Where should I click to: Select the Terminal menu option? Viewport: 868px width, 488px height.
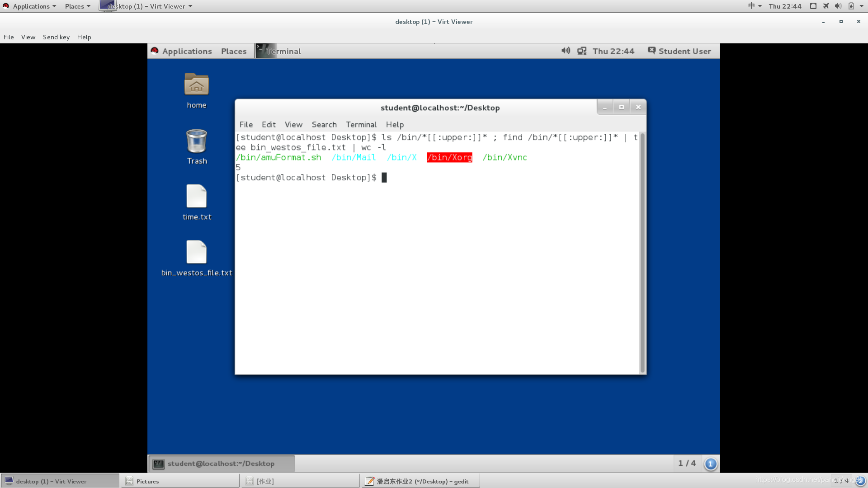click(x=361, y=125)
